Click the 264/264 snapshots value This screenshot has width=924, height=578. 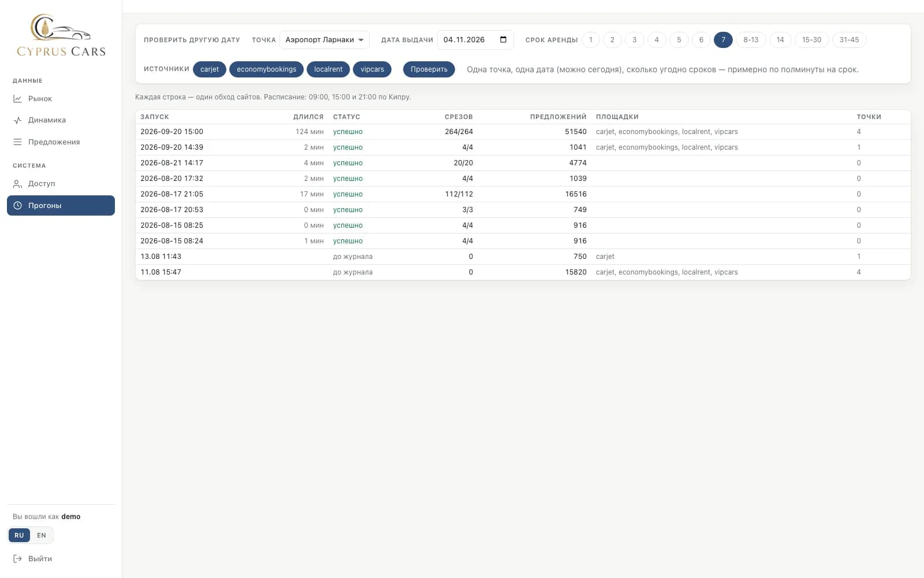click(x=459, y=132)
